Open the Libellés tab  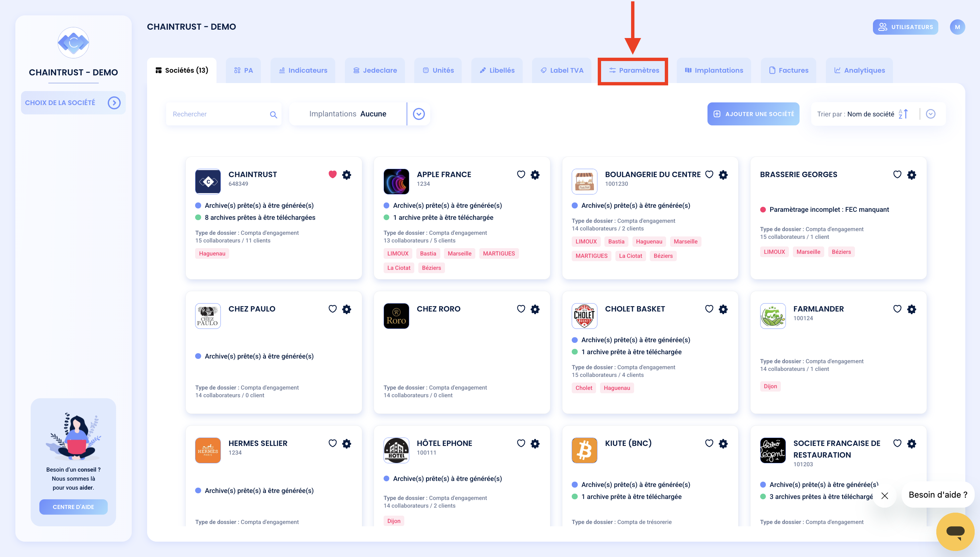pyautogui.click(x=497, y=70)
